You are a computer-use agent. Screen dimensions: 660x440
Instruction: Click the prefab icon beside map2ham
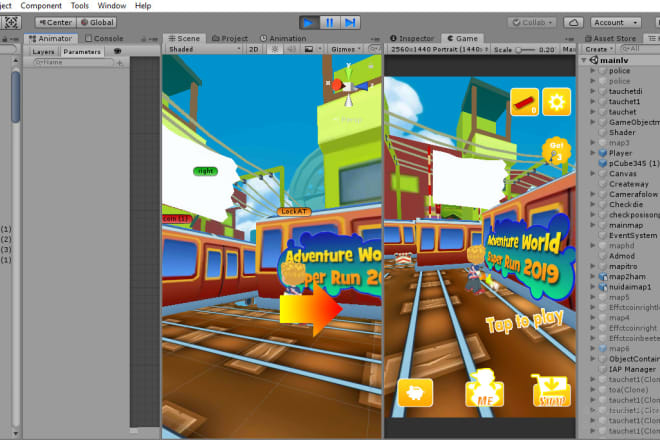(603, 277)
